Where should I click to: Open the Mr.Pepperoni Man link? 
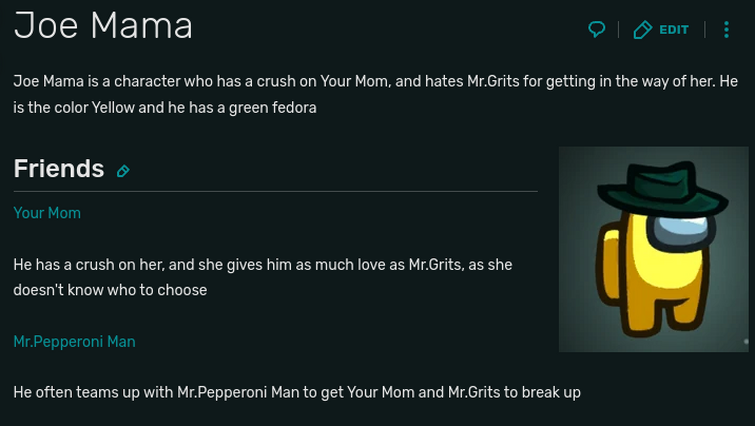pos(74,342)
